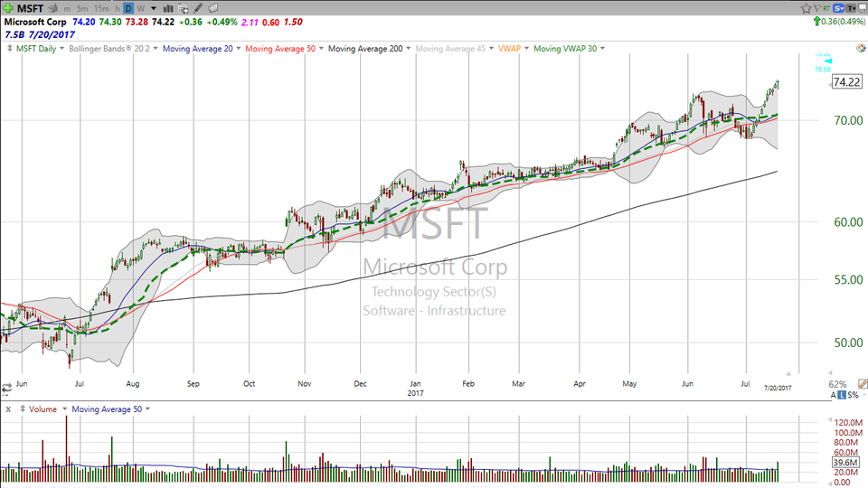Image resolution: width=868 pixels, height=488 pixels.
Task: Click the flag icon in the top right
Action: (x=817, y=8)
